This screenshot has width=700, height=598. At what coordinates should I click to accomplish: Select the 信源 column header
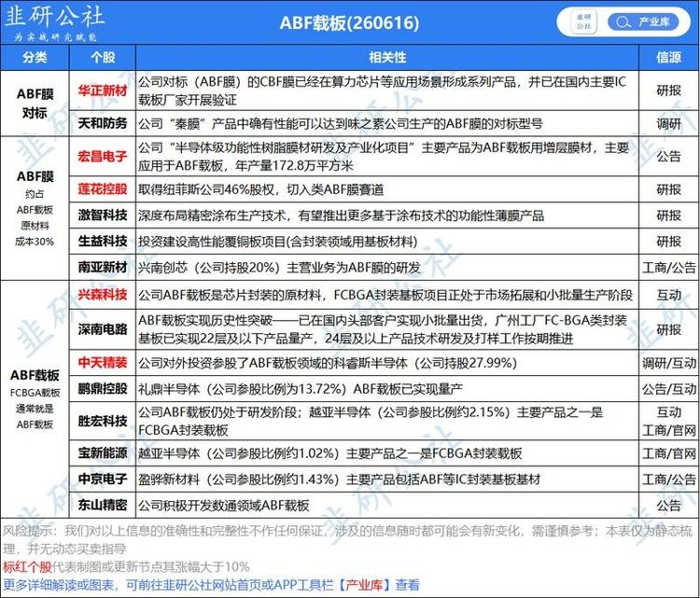click(668, 57)
